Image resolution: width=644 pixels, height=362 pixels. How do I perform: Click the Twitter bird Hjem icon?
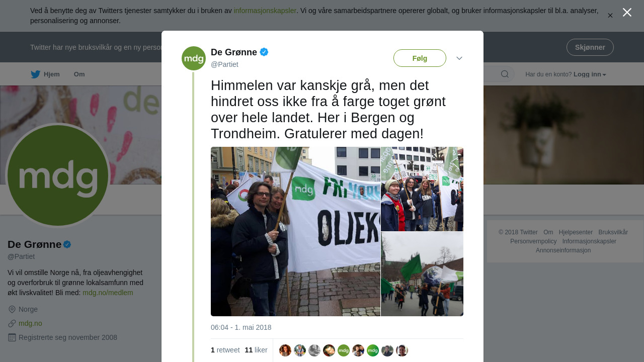coord(36,74)
